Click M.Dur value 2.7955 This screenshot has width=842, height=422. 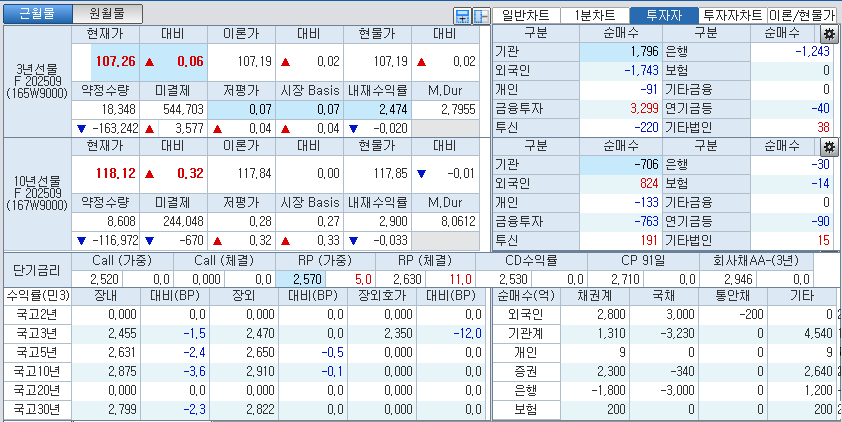(x=445, y=110)
